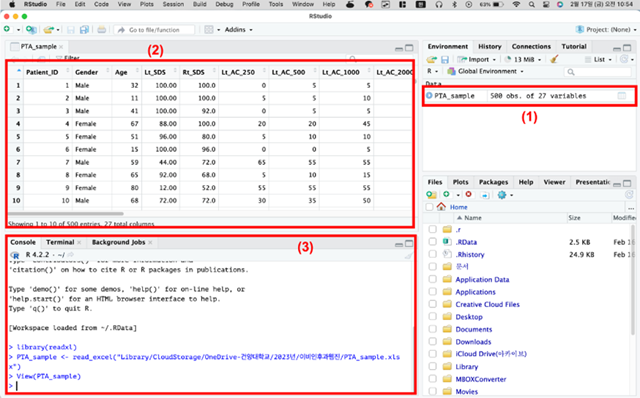Tick the Application Data folder checkbox
The height and width of the screenshot is (398, 640).
click(433, 279)
